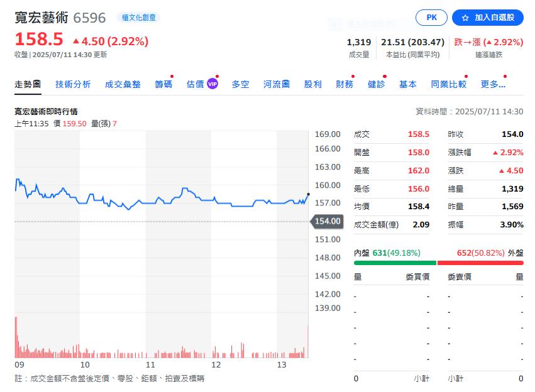The height and width of the screenshot is (392, 535).
Task: View the 股利 tab
Action: [x=313, y=84]
